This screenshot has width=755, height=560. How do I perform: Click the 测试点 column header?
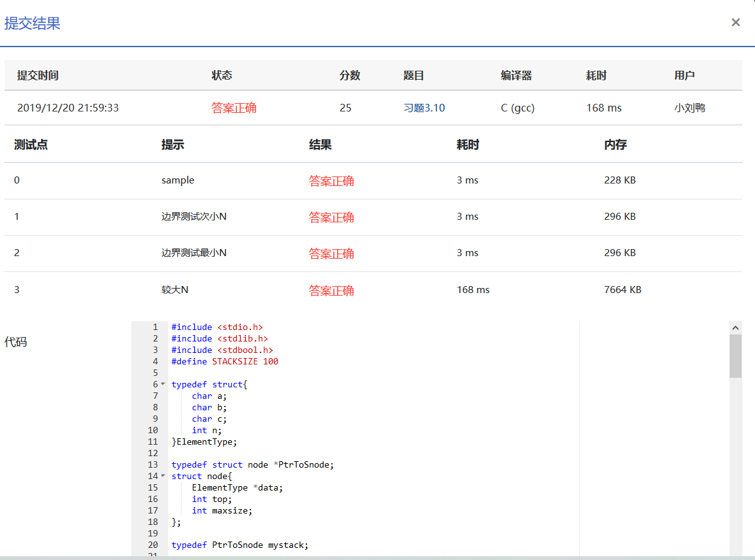31,145
